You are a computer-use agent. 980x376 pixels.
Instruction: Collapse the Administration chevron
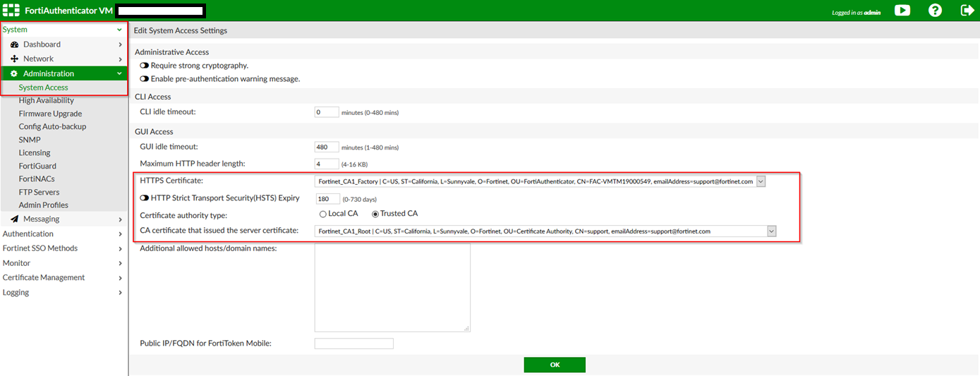pyautogui.click(x=119, y=73)
